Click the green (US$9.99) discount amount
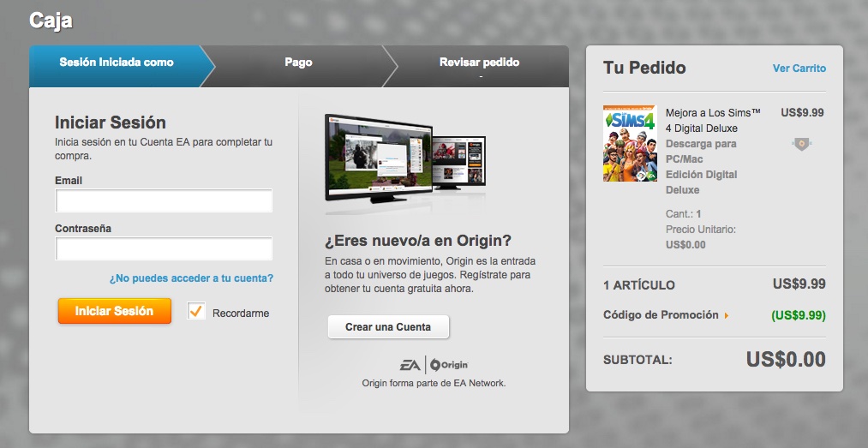Screen dimensions: 868x448 click(799, 316)
